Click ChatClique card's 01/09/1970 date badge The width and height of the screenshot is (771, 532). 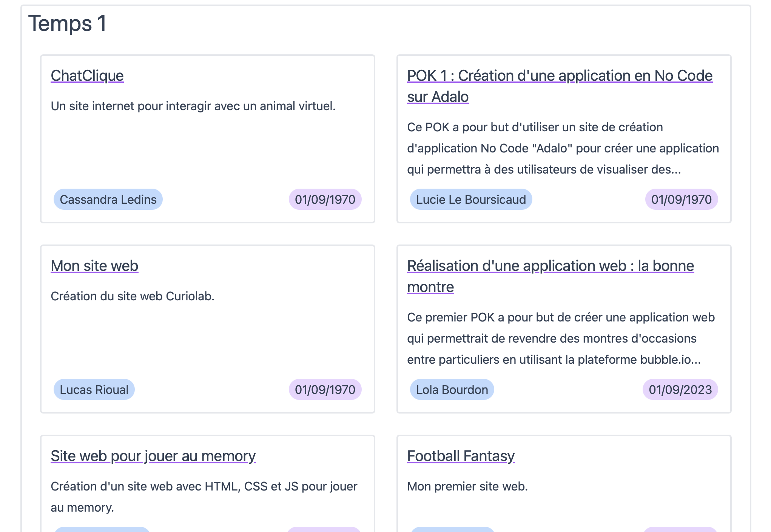click(325, 200)
